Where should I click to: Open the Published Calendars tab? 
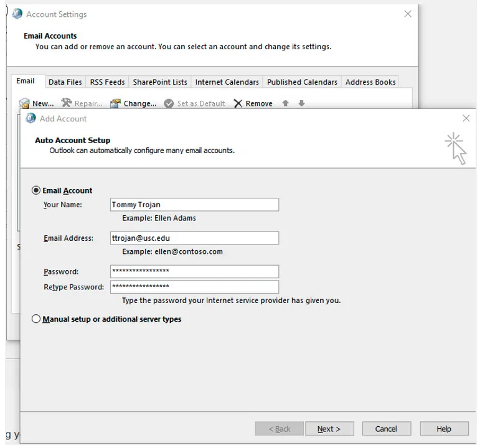click(302, 82)
